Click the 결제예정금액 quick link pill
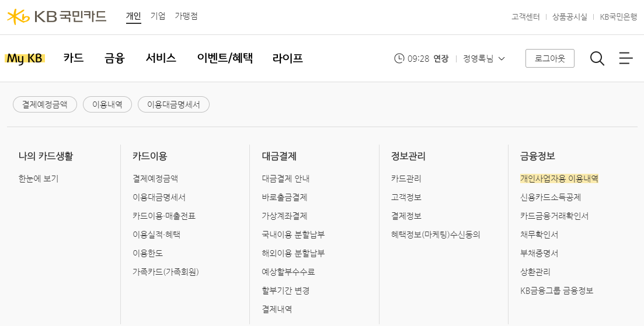The image size is (644, 326). coord(45,104)
